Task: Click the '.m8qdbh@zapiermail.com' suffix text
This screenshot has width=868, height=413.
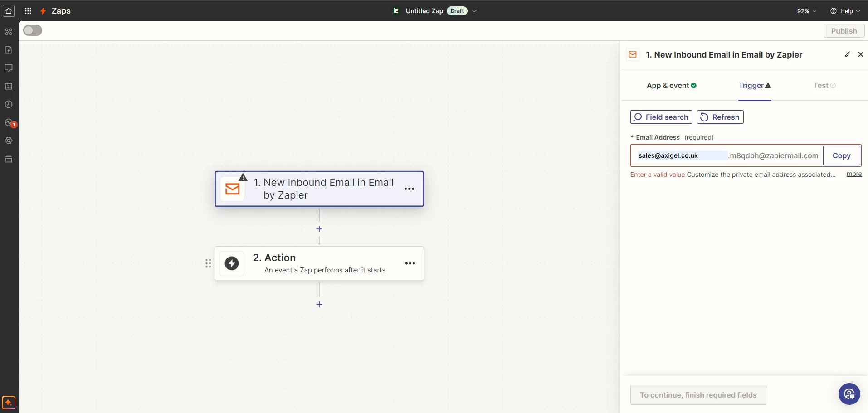Action: (773, 155)
